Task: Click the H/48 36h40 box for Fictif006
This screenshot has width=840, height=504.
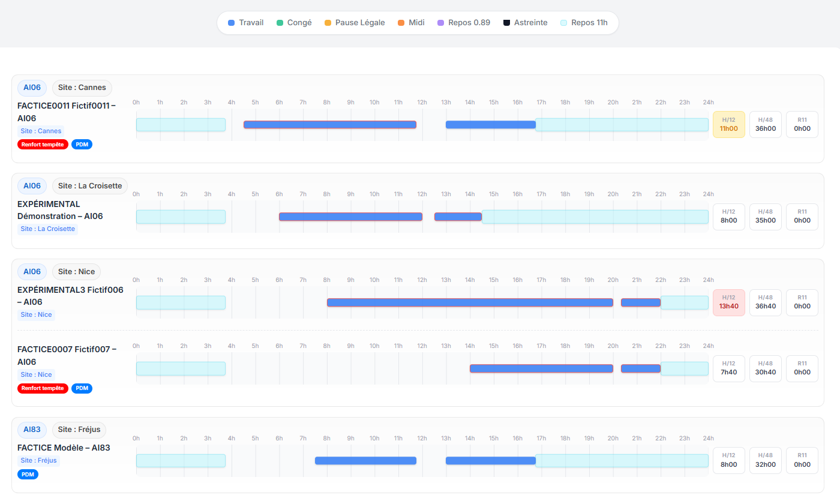Action: pos(766,302)
